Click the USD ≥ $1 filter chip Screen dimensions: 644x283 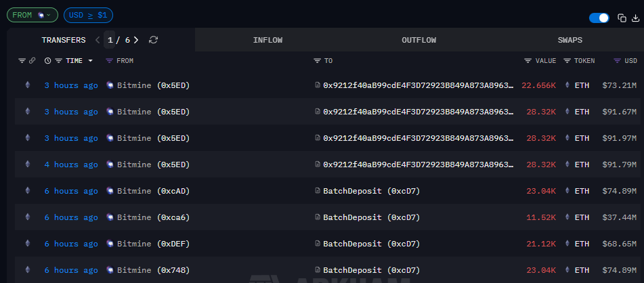click(88, 15)
